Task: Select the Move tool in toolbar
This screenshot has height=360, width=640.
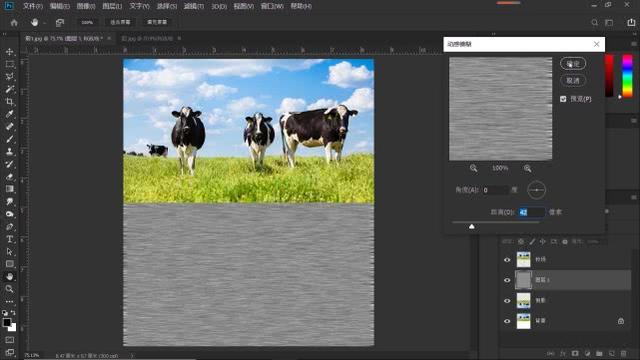Action: tap(10, 52)
